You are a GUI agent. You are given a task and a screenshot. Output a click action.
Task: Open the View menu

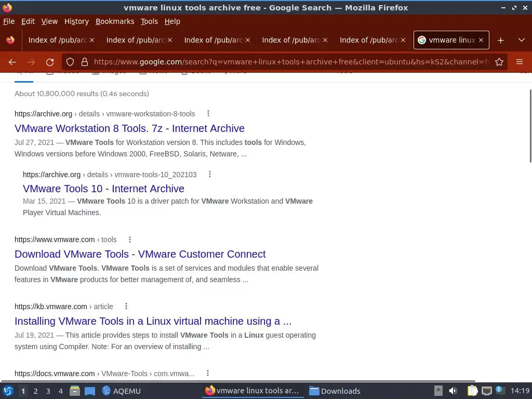(49, 21)
